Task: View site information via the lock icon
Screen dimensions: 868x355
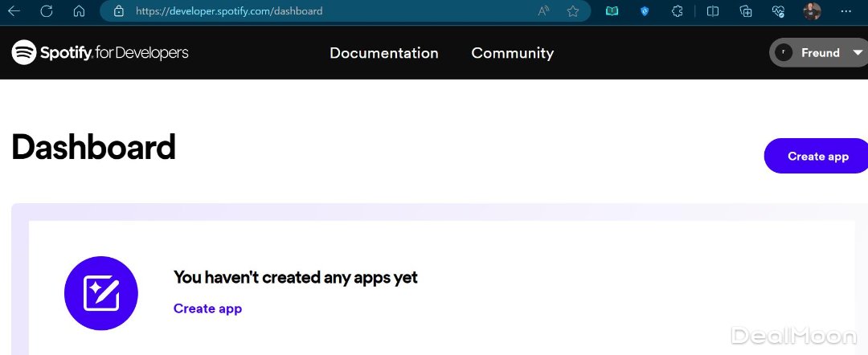Action: click(x=119, y=11)
